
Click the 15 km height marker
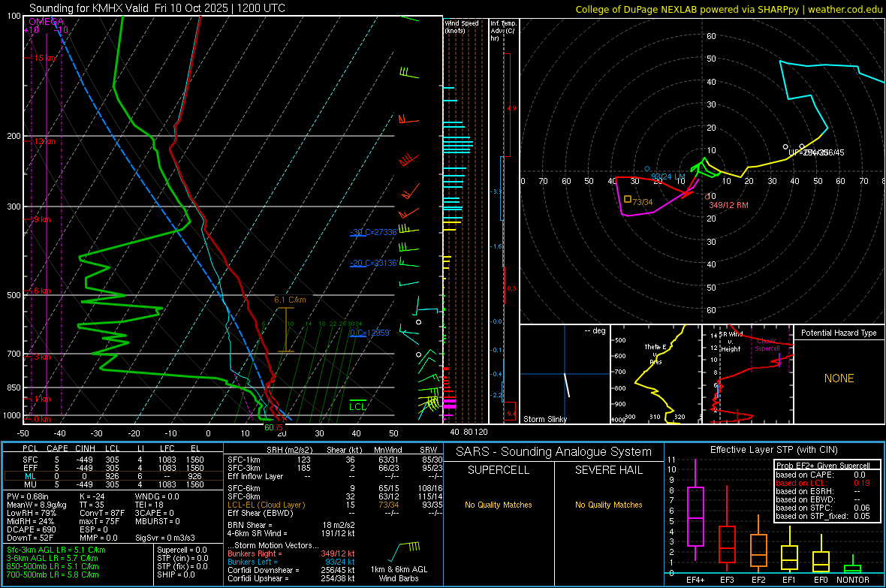(x=45, y=59)
